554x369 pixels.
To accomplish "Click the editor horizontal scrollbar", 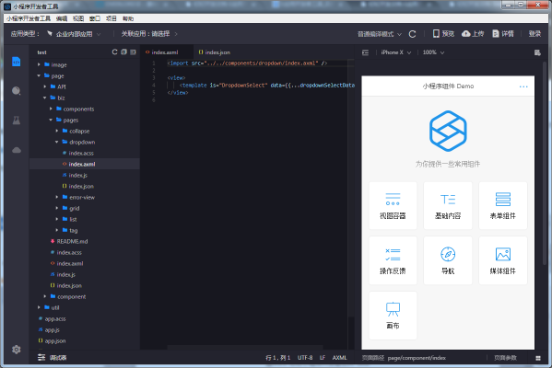I will click(245, 347).
